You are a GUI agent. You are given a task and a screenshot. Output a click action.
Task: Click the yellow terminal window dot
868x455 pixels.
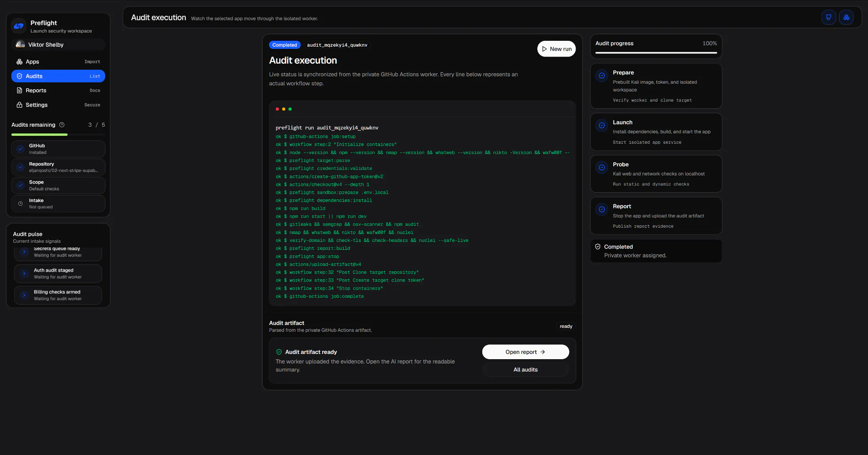click(x=284, y=109)
